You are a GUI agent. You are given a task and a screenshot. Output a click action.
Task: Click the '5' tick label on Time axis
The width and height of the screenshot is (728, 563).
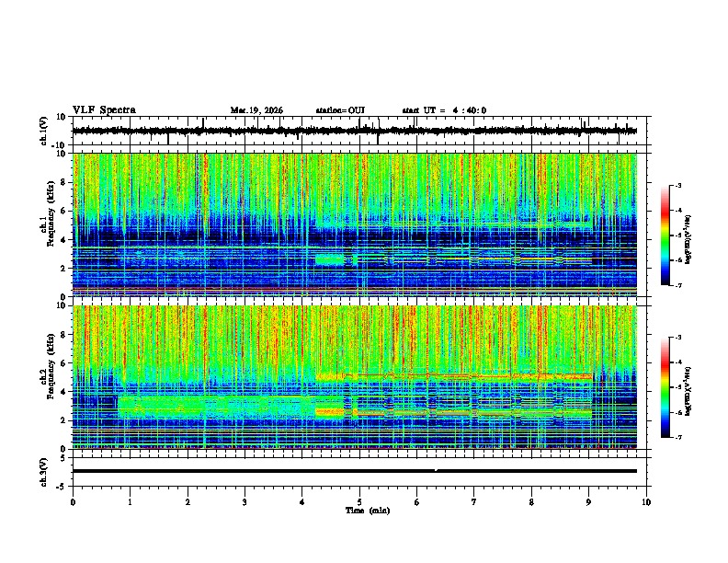359,502
